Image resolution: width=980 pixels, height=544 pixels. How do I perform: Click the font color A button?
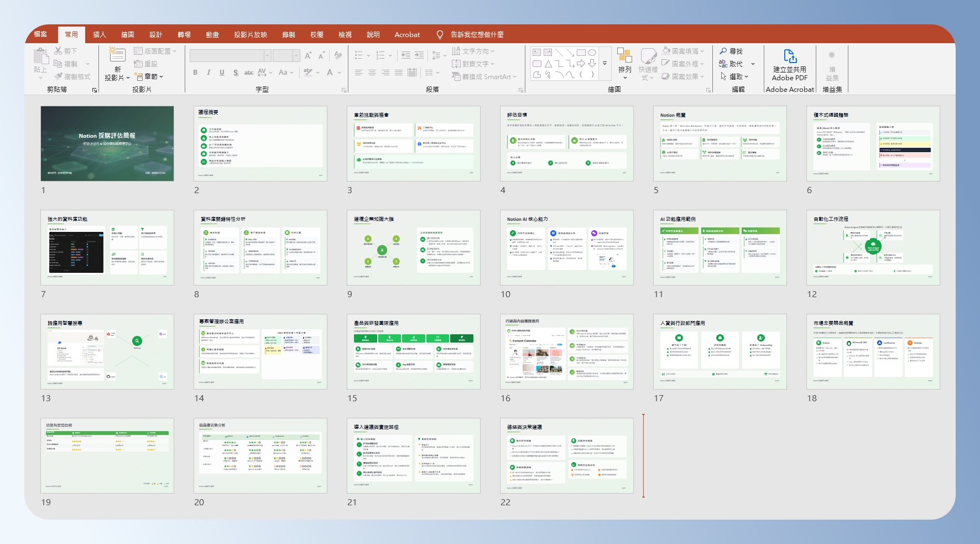click(330, 72)
